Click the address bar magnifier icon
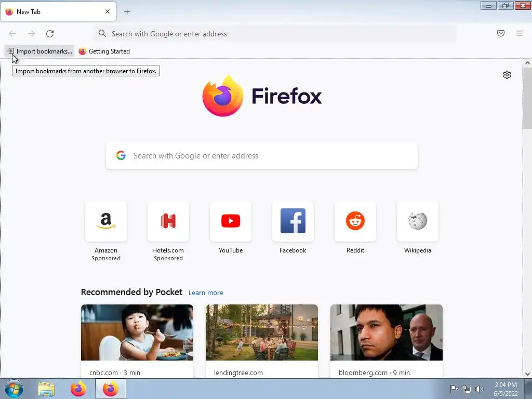Image resolution: width=532 pixels, height=399 pixels. click(x=102, y=33)
